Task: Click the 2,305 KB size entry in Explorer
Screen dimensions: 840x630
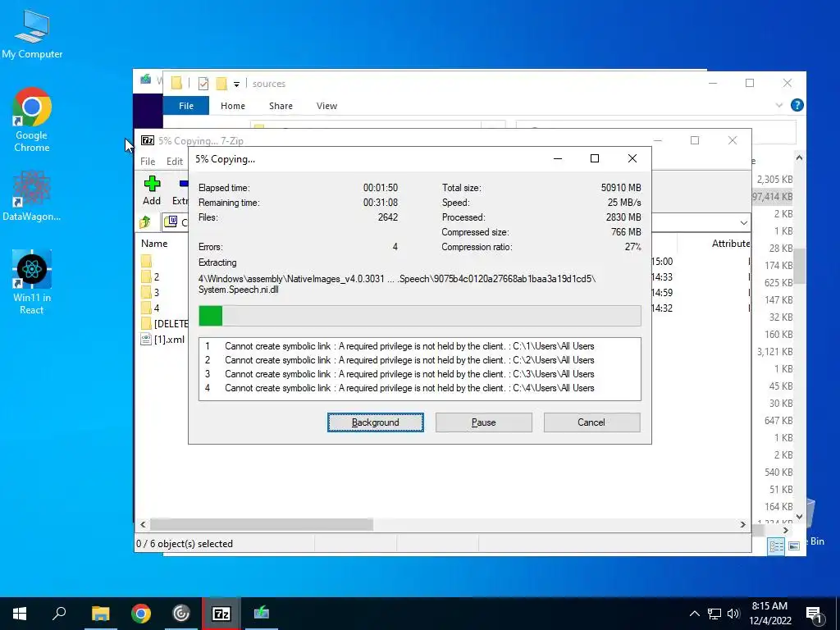Action: pyautogui.click(x=774, y=180)
